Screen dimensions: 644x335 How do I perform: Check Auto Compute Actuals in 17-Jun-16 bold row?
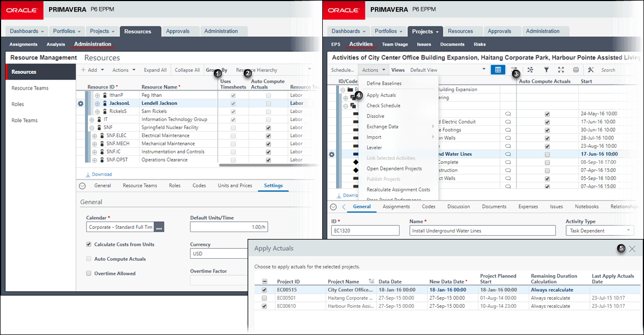tap(547, 154)
